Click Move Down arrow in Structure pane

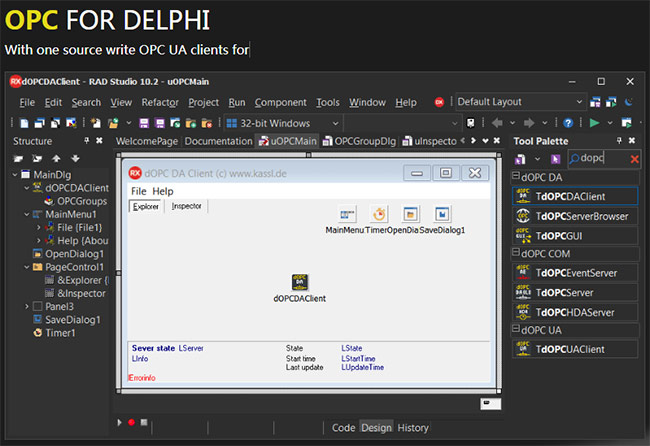coord(75,158)
